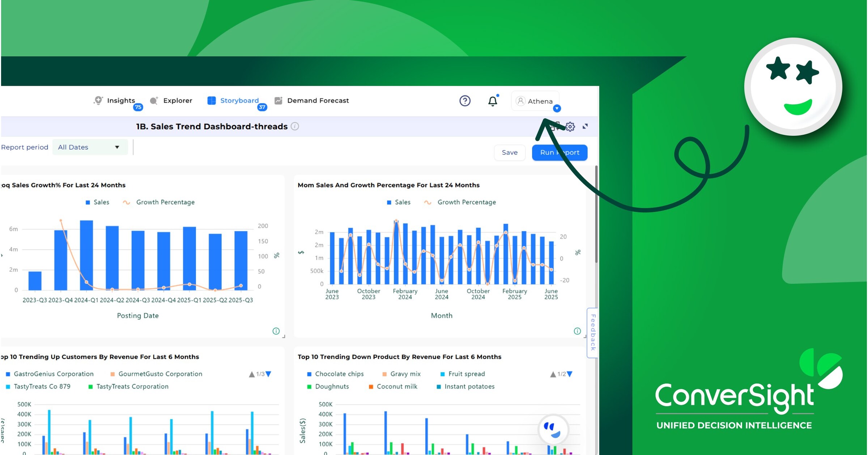The height and width of the screenshot is (455, 868).
Task: Open the help question-mark icon
Action: (x=465, y=101)
